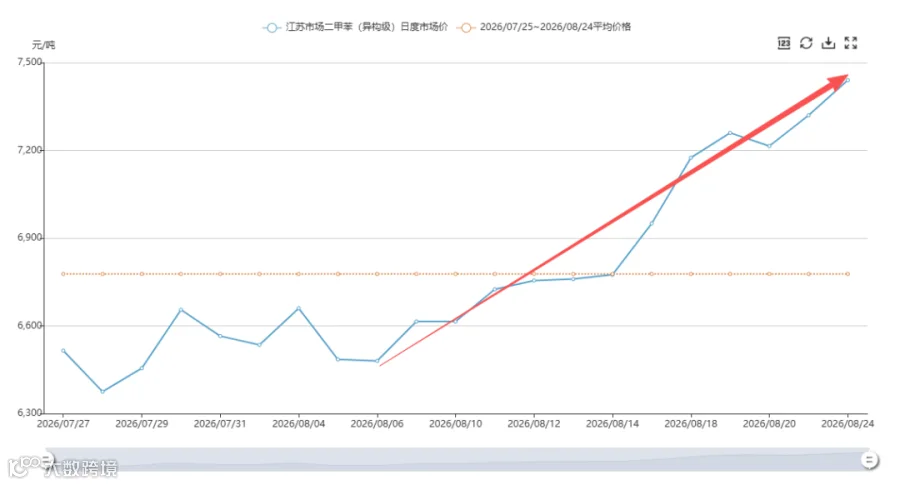Download the chart as image icon

828,43
